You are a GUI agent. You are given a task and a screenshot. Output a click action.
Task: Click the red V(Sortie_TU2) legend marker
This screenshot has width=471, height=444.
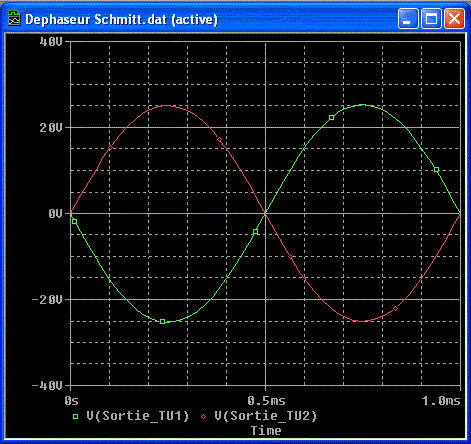(203, 416)
